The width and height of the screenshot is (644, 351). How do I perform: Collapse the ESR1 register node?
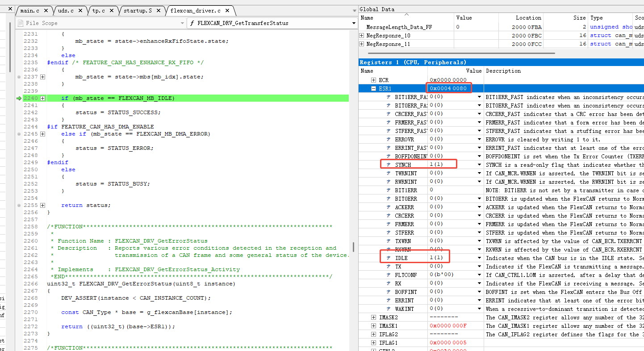coord(374,88)
